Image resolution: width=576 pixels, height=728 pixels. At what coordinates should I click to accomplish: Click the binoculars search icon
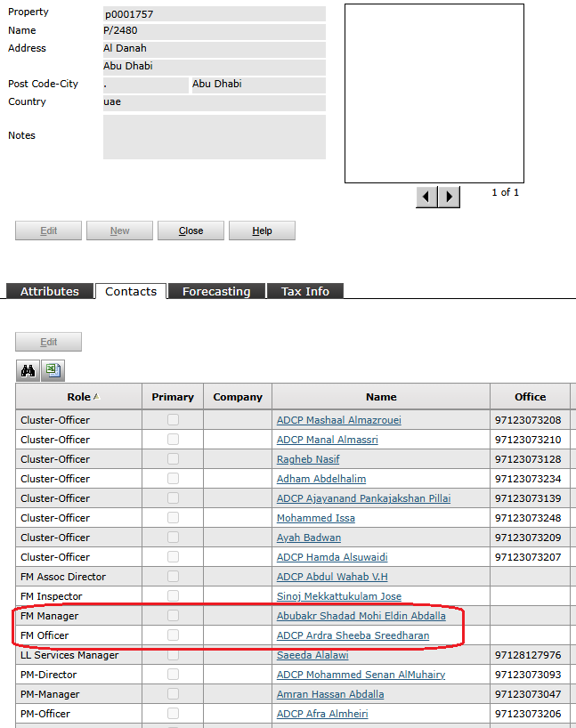pos(28,370)
